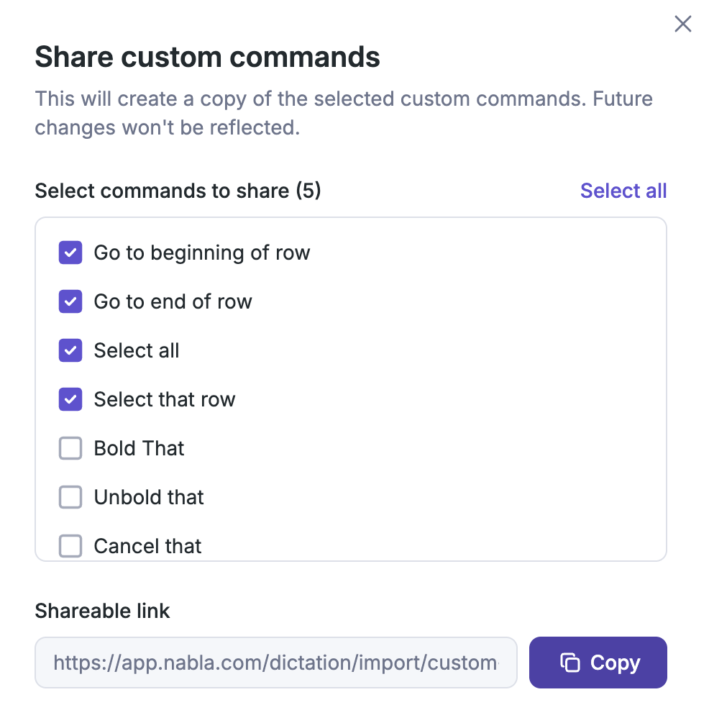Untick the checkbox beside the Select all command

[70, 350]
